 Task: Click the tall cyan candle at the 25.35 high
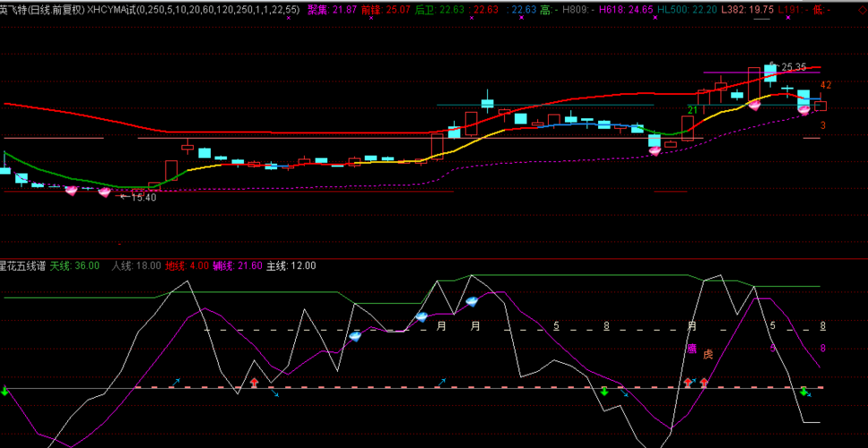point(770,73)
